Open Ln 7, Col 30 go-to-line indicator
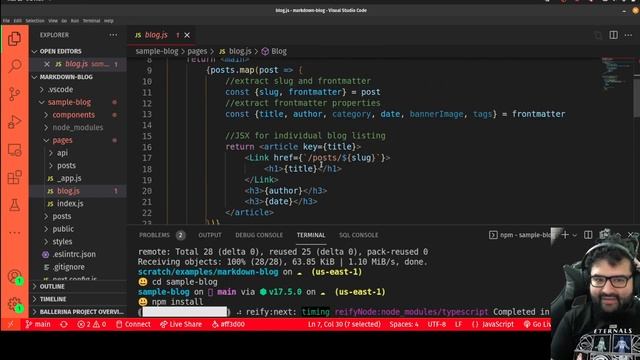The image size is (640, 360). click(344, 324)
